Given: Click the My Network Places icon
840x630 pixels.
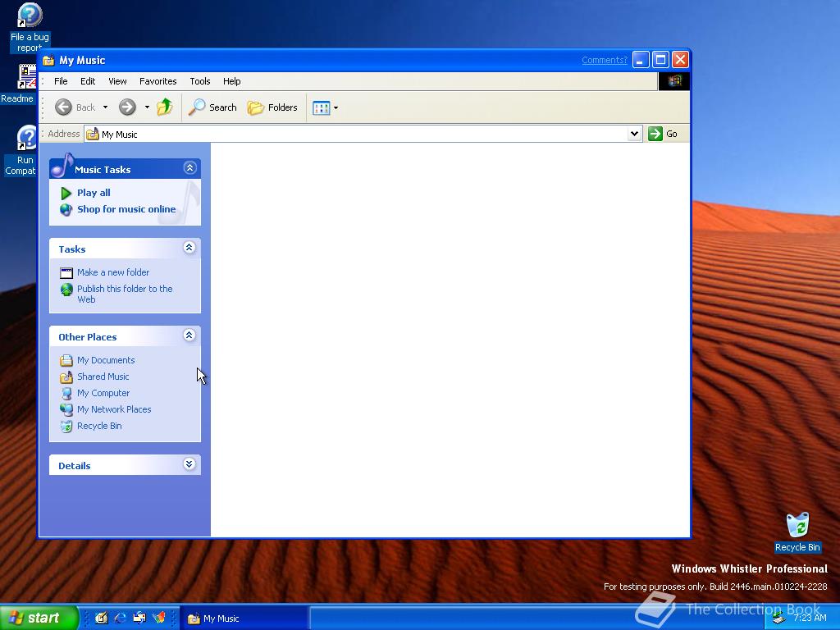Looking at the screenshot, I should pyautogui.click(x=66, y=410).
